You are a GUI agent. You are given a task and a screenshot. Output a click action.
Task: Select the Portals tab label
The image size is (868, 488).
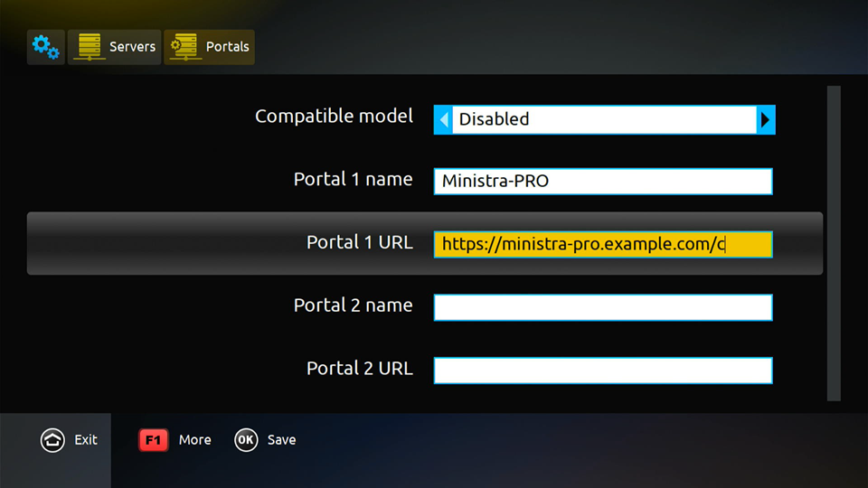tap(227, 47)
